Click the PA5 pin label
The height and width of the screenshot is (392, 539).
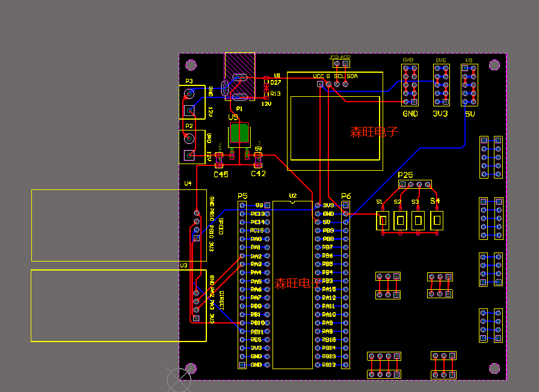tap(256, 281)
